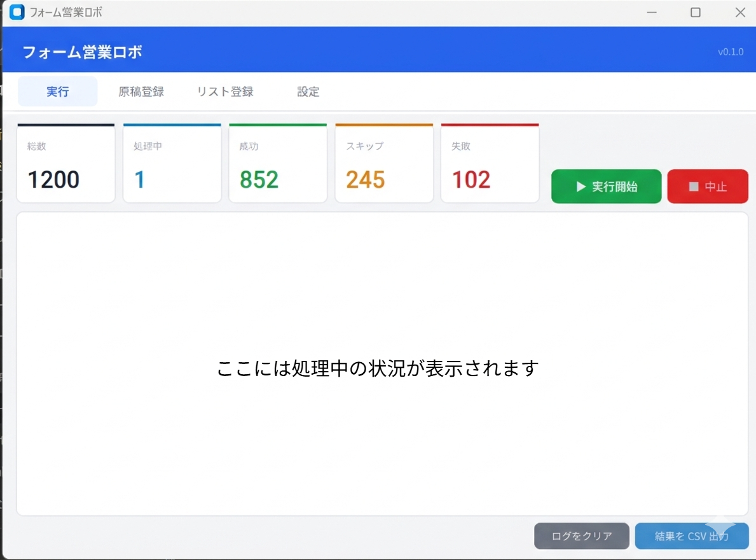Click the minimize button in title bar
This screenshot has height=560, width=756.
(x=652, y=12)
